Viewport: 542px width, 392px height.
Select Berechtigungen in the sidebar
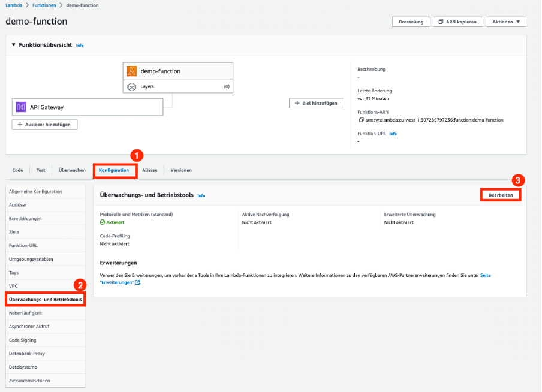46,218
